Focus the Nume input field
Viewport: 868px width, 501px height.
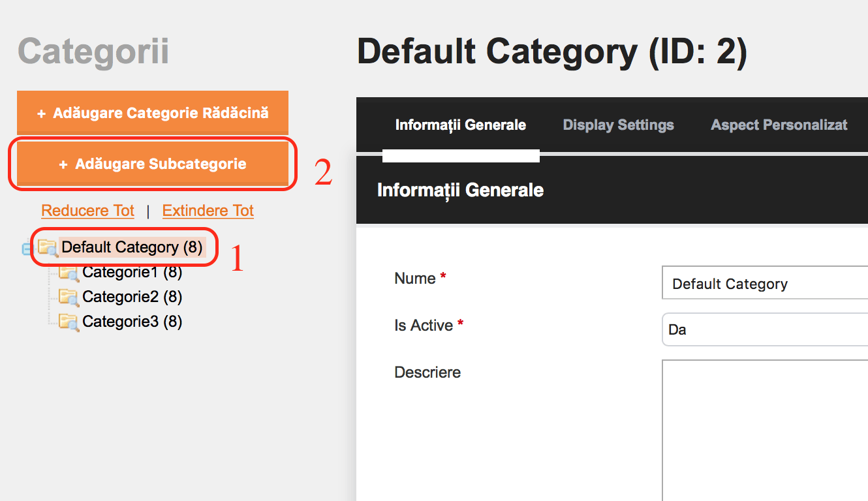(765, 282)
